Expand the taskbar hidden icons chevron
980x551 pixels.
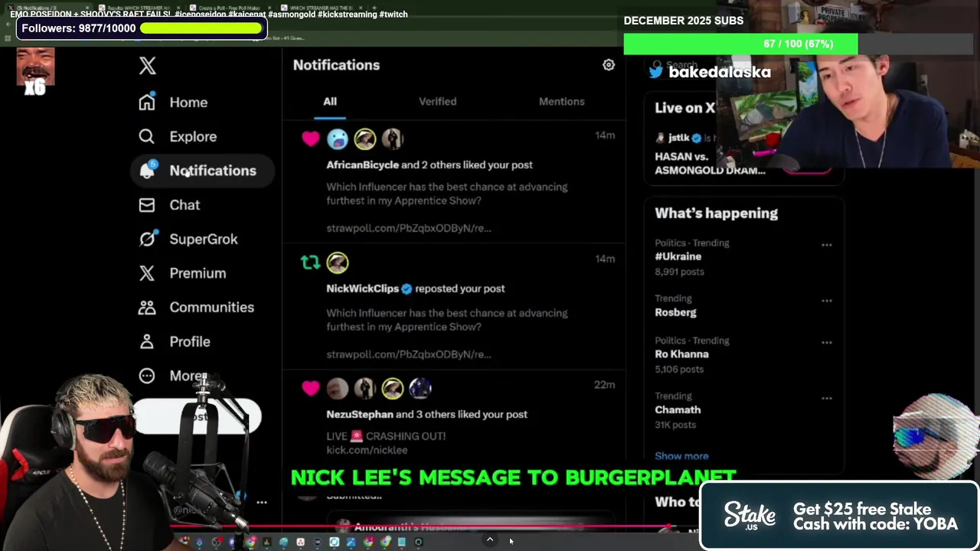[490, 540]
